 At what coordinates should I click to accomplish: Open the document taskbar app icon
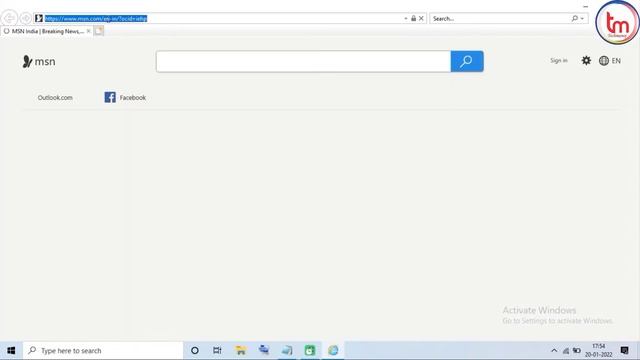pyautogui.click(x=287, y=350)
